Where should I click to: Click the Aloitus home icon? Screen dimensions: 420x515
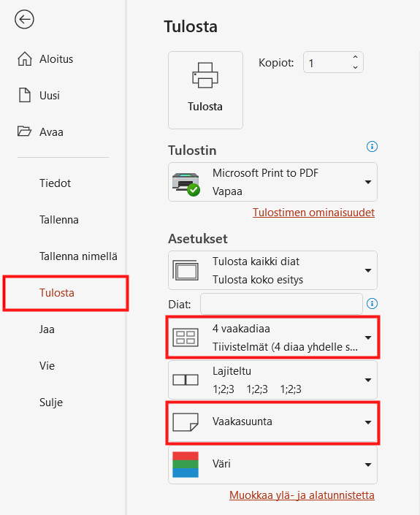point(25,59)
